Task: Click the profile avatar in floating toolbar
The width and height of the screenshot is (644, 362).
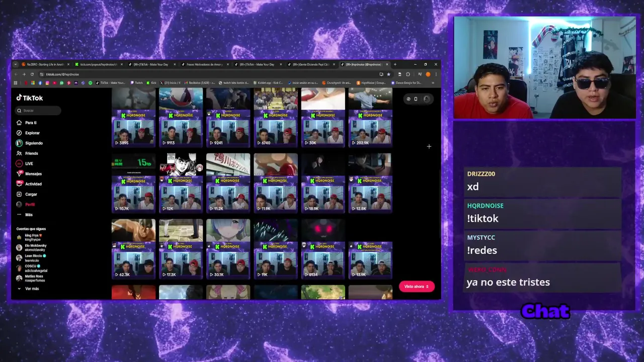Action: (426, 99)
